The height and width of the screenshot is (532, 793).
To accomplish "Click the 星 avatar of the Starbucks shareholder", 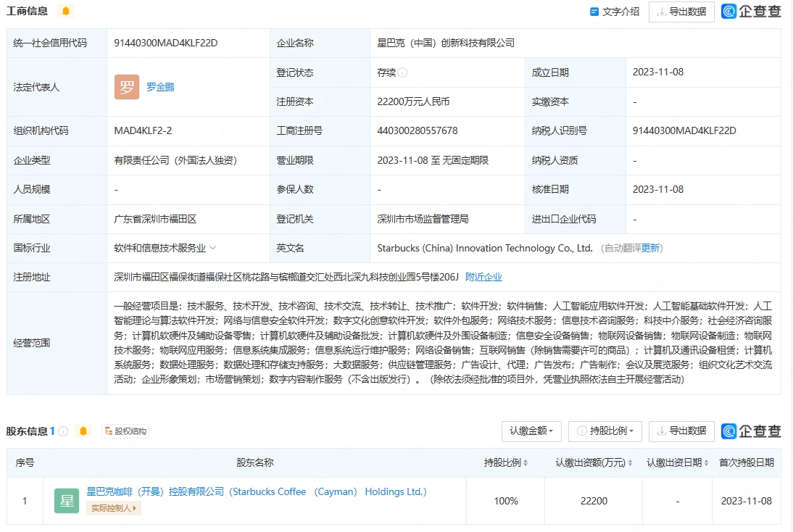I will pos(67,501).
